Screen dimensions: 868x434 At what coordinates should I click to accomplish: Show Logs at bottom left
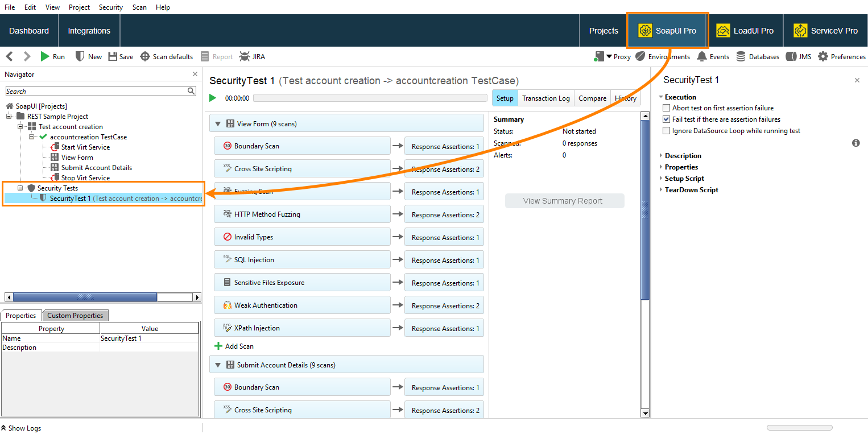pyautogui.click(x=21, y=428)
